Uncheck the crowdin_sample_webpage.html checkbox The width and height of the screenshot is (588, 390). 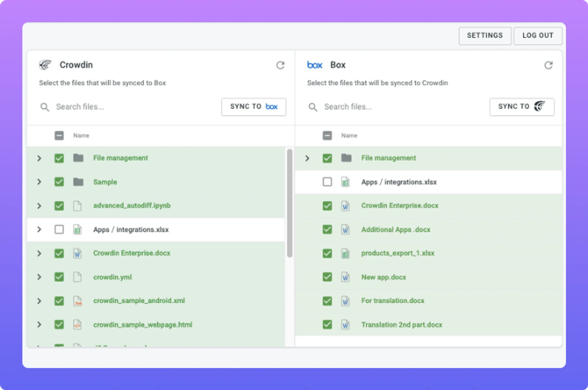(59, 325)
